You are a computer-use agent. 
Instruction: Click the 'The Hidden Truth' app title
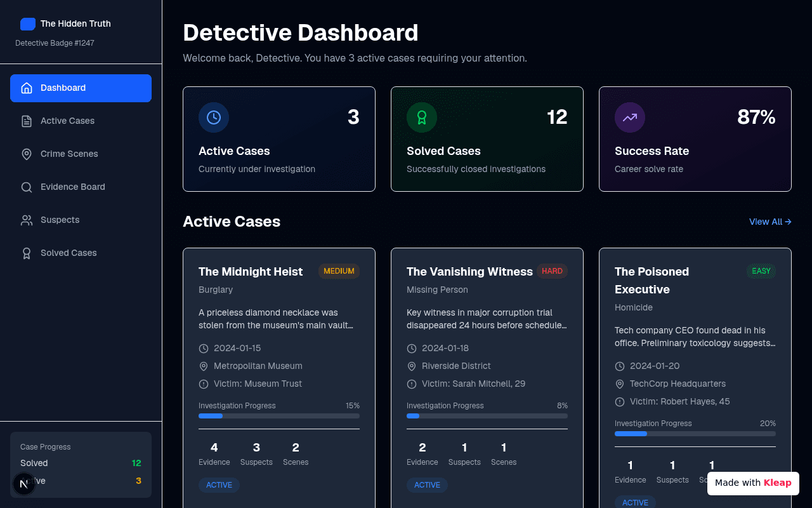[x=75, y=24]
